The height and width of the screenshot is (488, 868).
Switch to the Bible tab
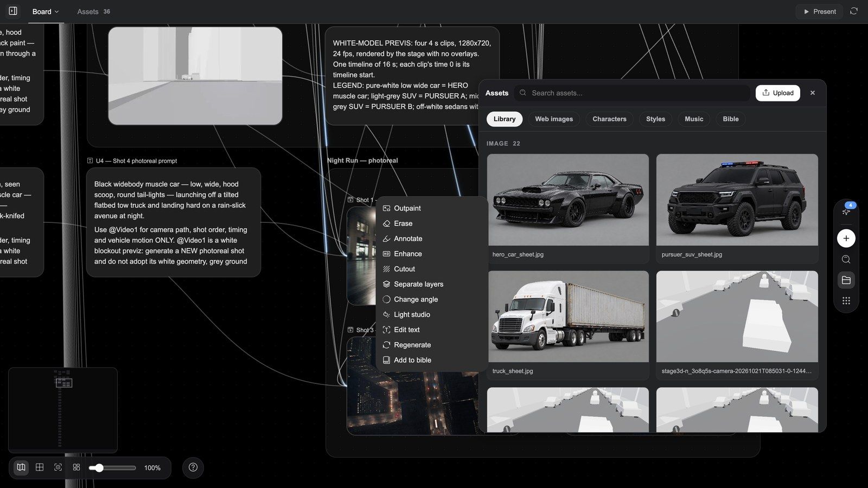(x=731, y=119)
